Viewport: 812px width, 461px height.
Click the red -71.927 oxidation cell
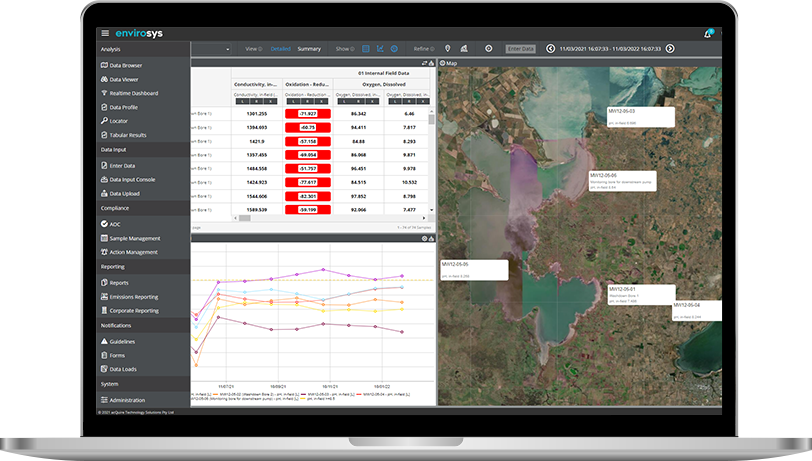pos(307,114)
